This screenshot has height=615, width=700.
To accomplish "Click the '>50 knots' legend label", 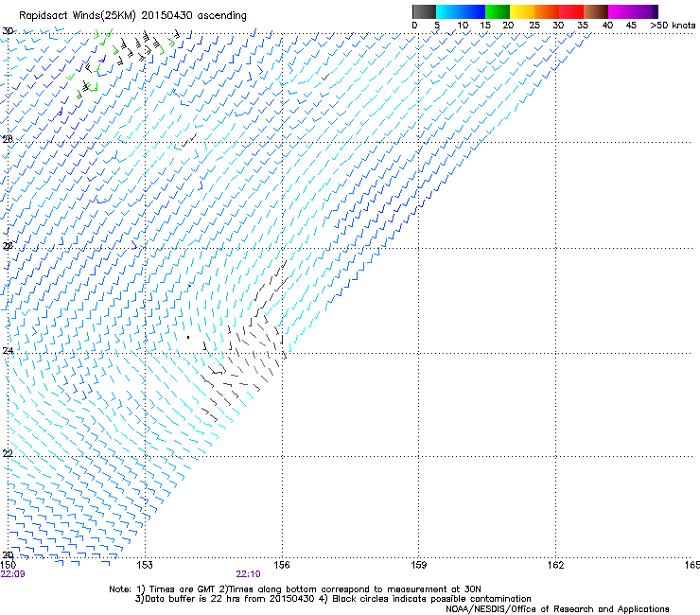I will 673,26.
